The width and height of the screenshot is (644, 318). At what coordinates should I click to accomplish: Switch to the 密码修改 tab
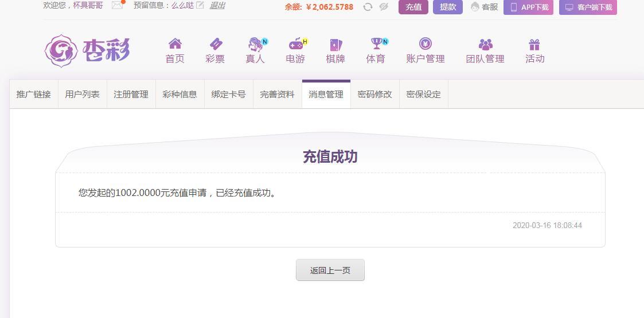point(375,95)
